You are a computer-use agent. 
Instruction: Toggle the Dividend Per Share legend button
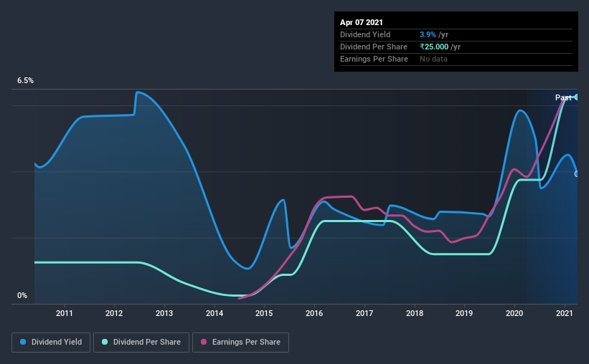click(x=141, y=343)
